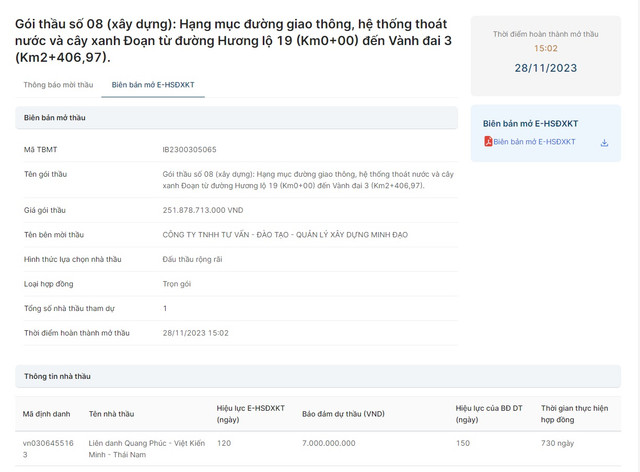The height and width of the screenshot is (472, 640).
Task: Click the TBMT code IB2300305065
Action: click(189, 149)
